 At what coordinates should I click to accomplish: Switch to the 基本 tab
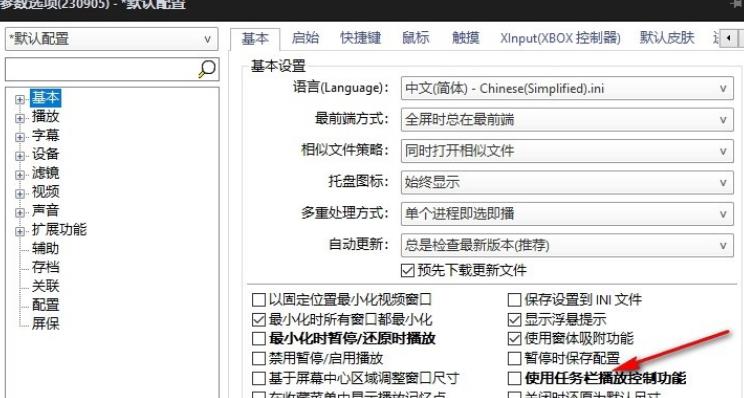tap(255, 38)
